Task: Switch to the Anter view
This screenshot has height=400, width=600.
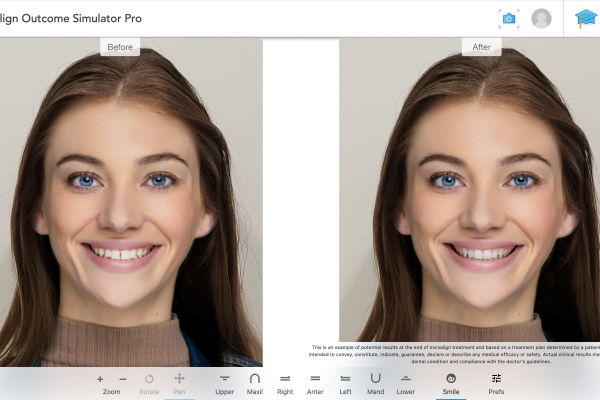Action: [315, 384]
